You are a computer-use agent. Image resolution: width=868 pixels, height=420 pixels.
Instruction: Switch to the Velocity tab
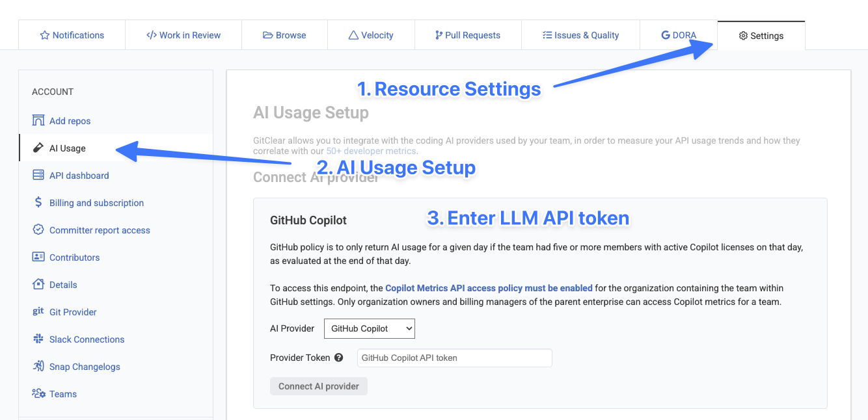pos(371,35)
